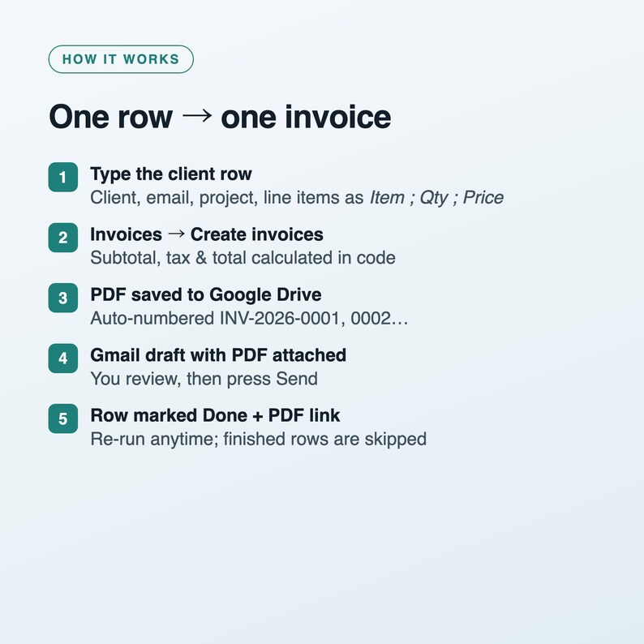The width and height of the screenshot is (644, 644).
Task: Select the step 5 number badge
Action: (62, 419)
